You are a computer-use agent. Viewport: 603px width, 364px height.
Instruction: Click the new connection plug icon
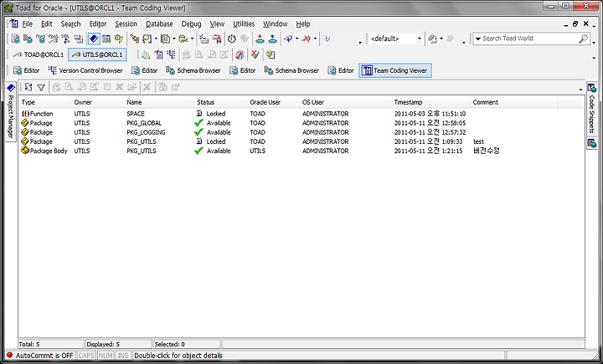(x=288, y=38)
